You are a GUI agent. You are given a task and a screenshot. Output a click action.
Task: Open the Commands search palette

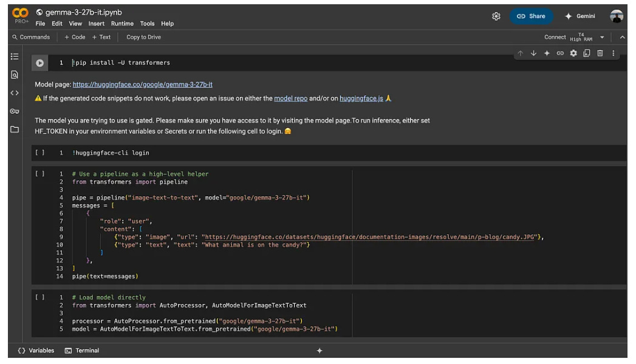tap(31, 37)
